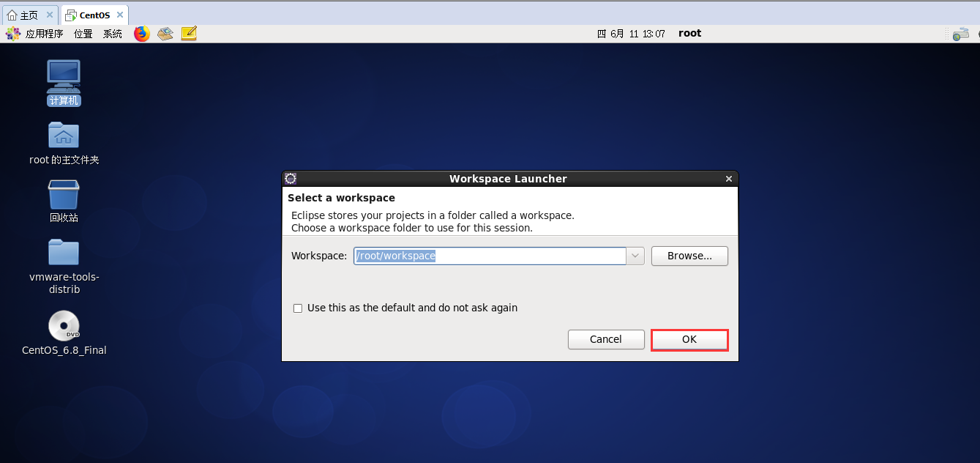This screenshot has width=980, height=463.
Task: Select the root 的主文件夹 home folder icon
Action: (64, 143)
